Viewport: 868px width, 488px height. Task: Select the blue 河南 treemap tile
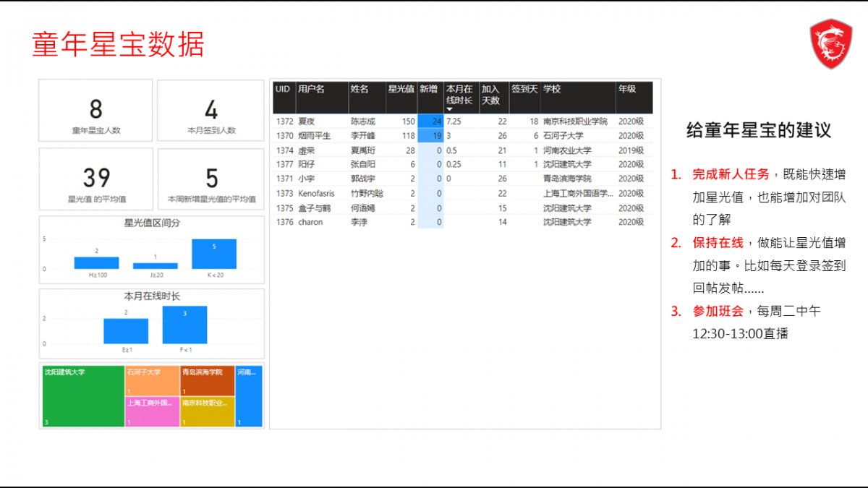(249, 396)
